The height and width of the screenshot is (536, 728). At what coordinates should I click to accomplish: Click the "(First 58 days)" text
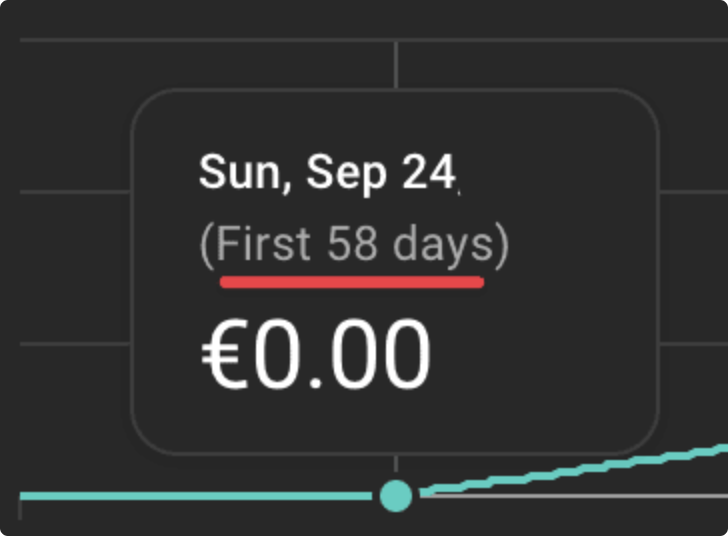[354, 245]
